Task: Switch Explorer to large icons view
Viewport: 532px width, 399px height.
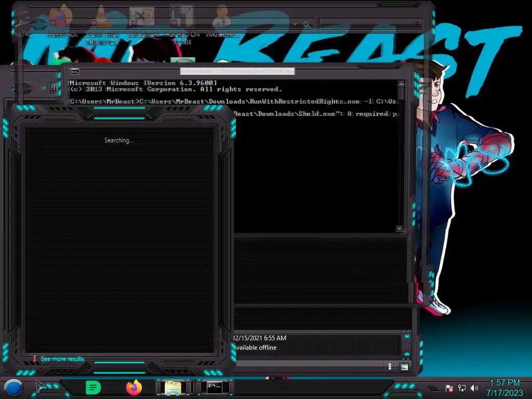Action: 404,367
